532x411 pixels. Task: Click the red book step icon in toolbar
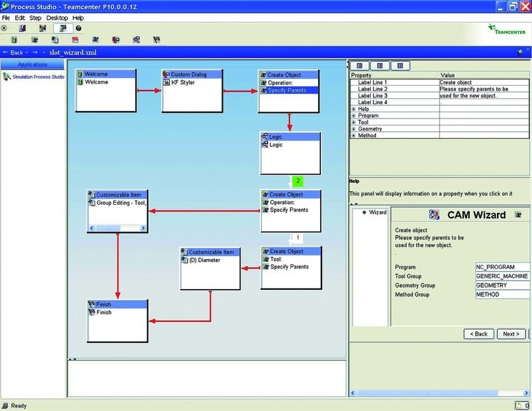(75, 40)
